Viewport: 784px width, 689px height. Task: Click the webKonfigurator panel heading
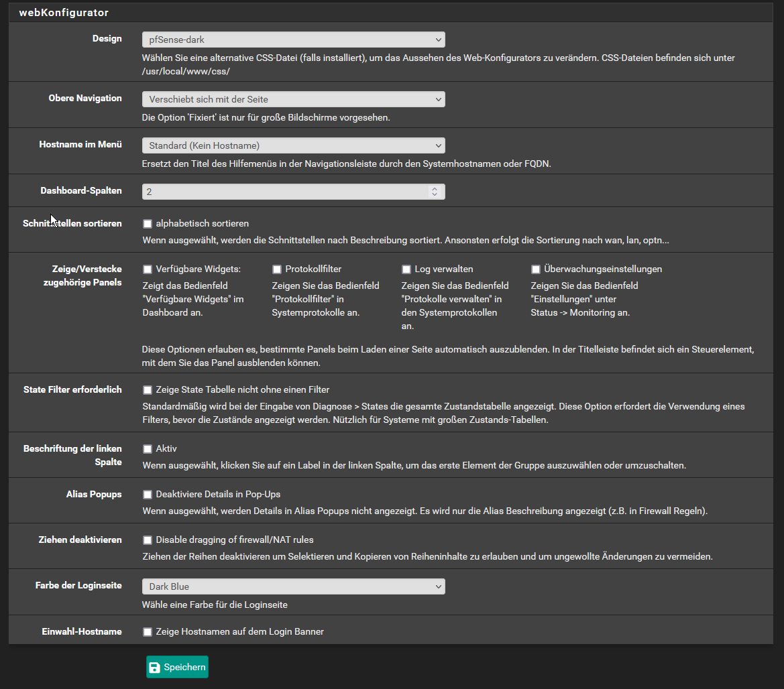pos(64,13)
